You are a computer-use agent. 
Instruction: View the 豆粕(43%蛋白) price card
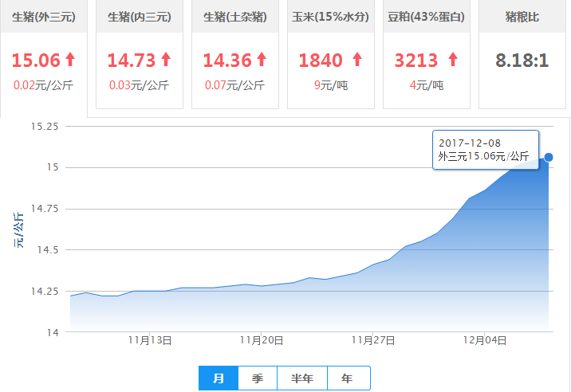click(427, 55)
